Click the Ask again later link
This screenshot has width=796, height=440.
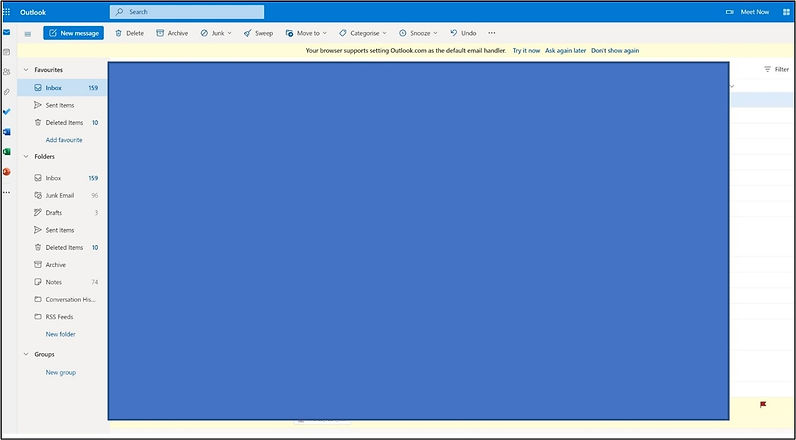point(566,51)
